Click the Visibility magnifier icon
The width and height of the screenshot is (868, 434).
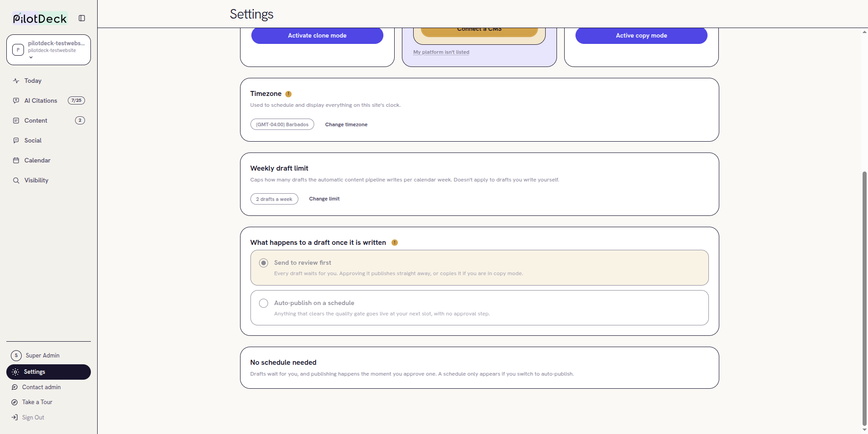pyautogui.click(x=16, y=180)
